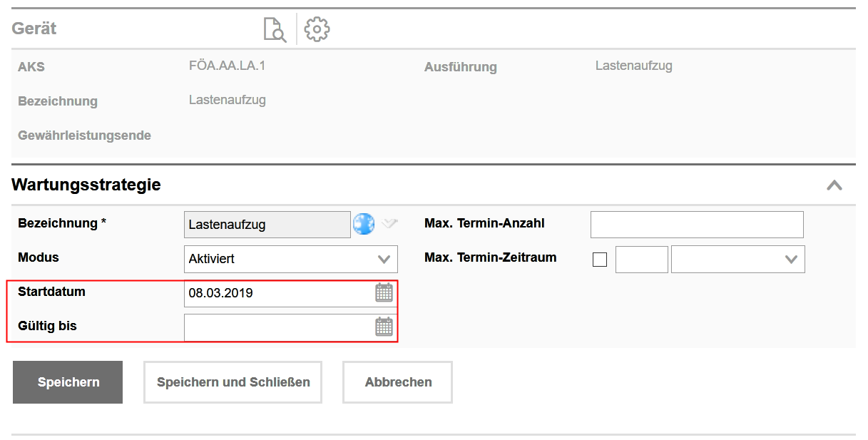Cancel with the Abbrechen button
Image resolution: width=868 pixels, height=440 pixels.
point(398,382)
